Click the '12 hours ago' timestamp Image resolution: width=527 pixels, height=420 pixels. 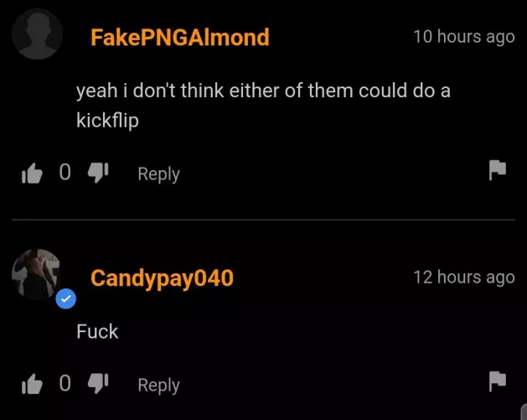click(464, 277)
